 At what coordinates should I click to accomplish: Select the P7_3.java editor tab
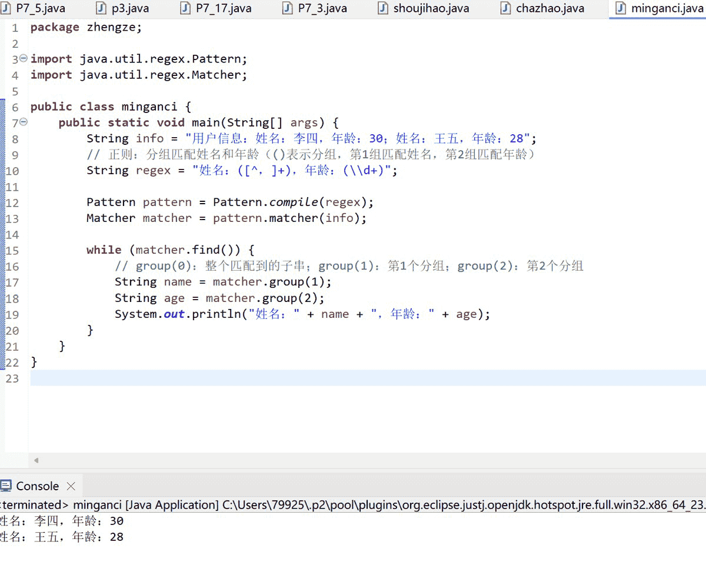click(315, 8)
